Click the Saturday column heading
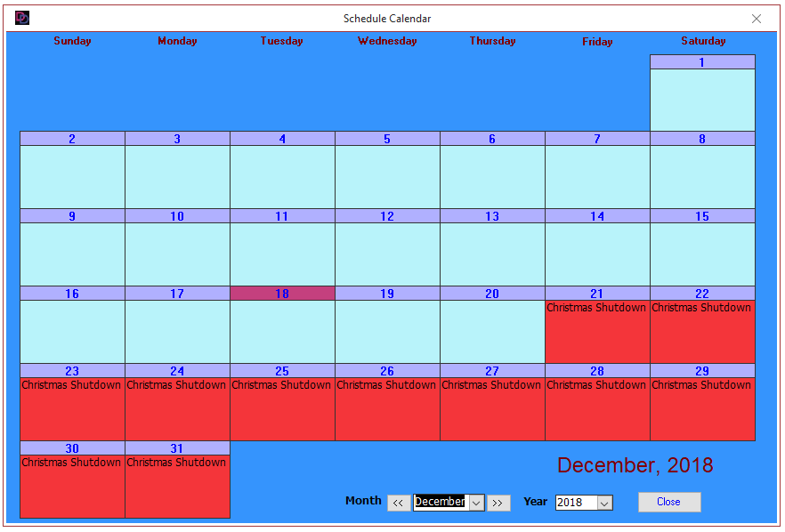The height and width of the screenshot is (532, 785). point(703,41)
